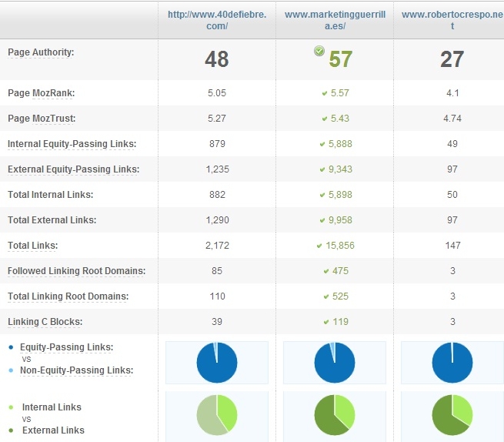
Task: Click the MozTrust value 5.27
Action: 217,119
